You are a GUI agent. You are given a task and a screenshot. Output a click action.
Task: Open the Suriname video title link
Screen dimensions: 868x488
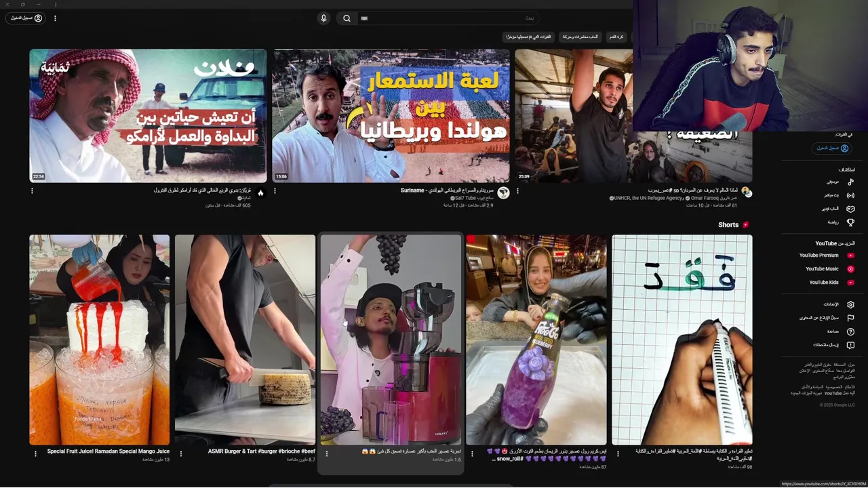pyautogui.click(x=447, y=190)
